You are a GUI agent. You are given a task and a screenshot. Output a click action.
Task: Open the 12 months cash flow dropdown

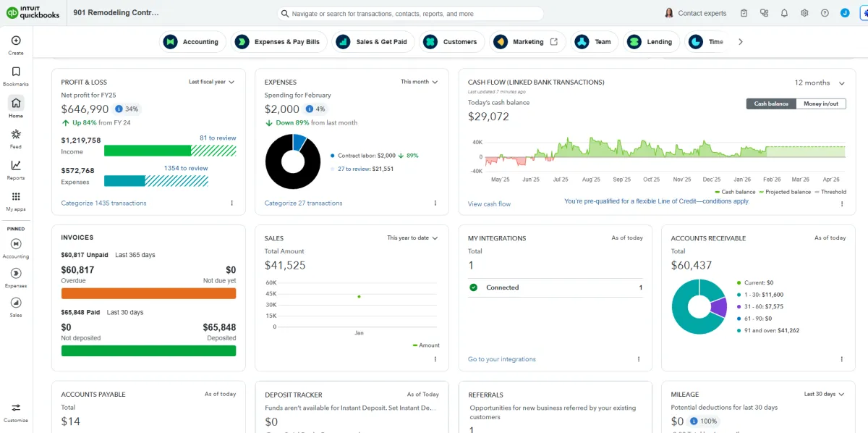819,83
